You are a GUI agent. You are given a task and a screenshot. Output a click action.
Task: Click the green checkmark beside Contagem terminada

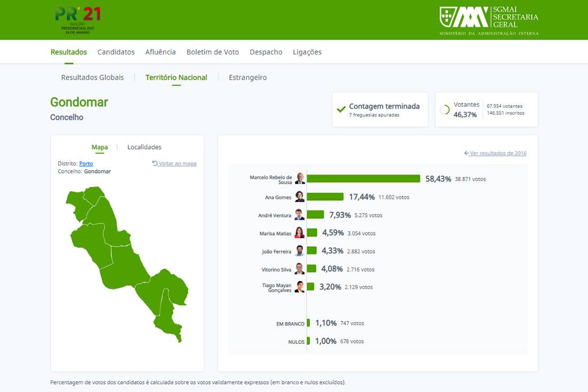(x=341, y=109)
